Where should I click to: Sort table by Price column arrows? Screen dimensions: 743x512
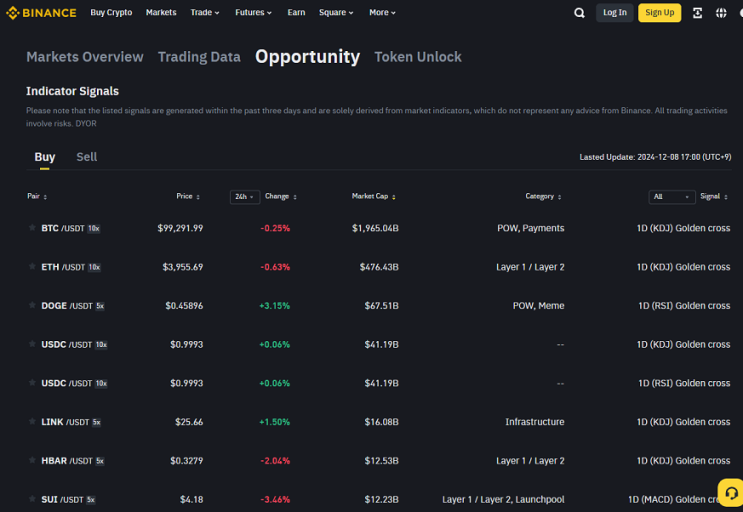click(x=198, y=197)
